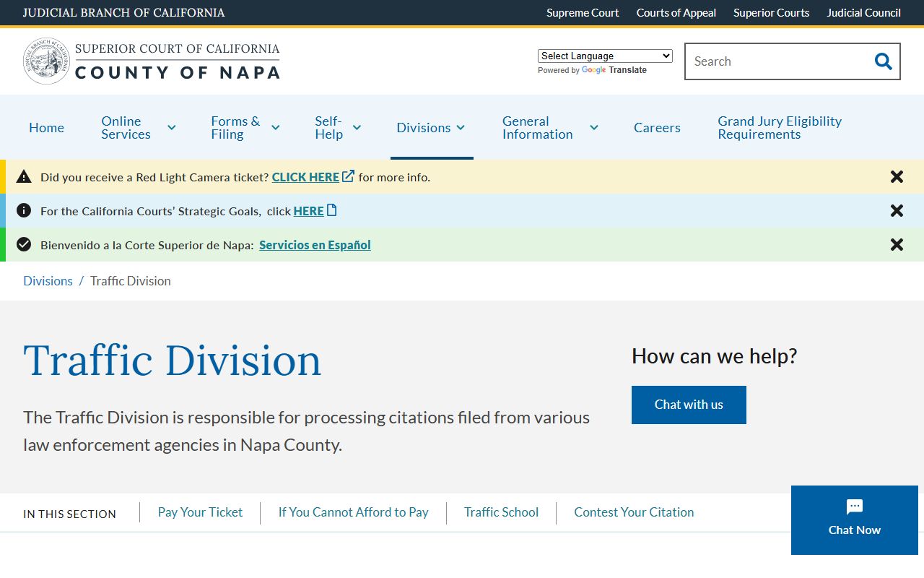This screenshot has width=924, height=578.
Task: Expand the Forms & Filing menu chevron
Action: [275, 128]
